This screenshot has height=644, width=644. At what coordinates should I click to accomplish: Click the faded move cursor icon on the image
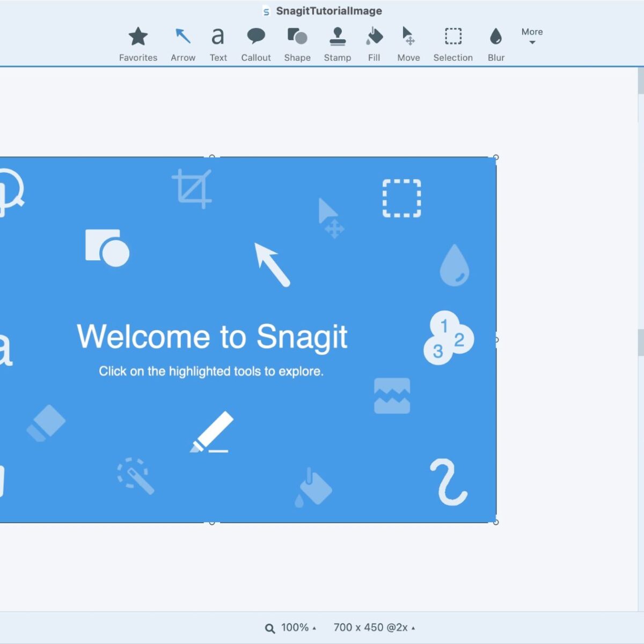(331, 218)
